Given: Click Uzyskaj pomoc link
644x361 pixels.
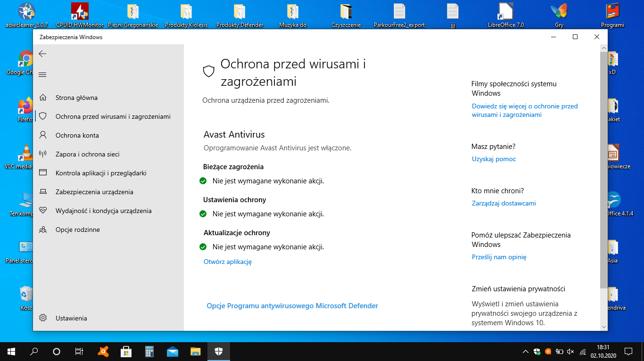Looking at the screenshot, I should [x=494, y=159].
